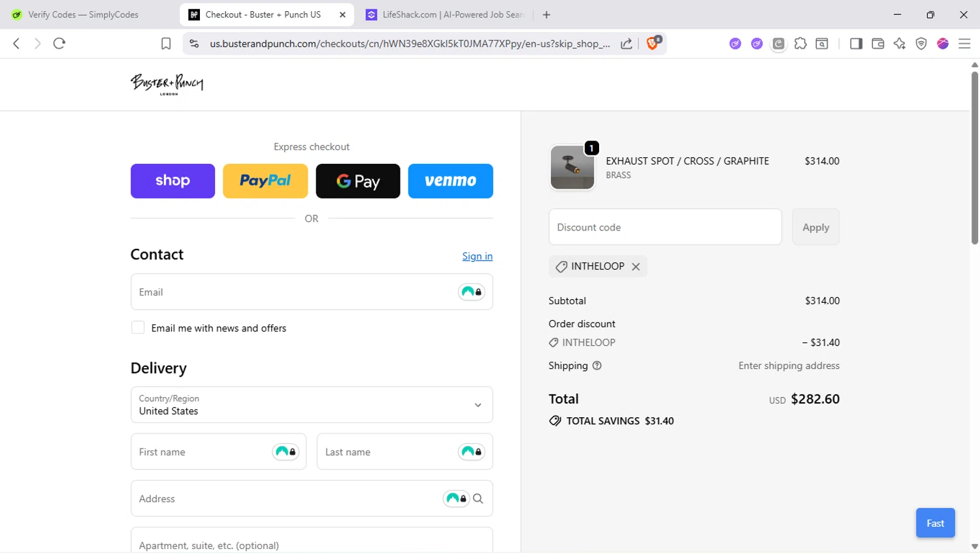Focus the Email input field
This screenshot has height=553, width=980.
312,292
